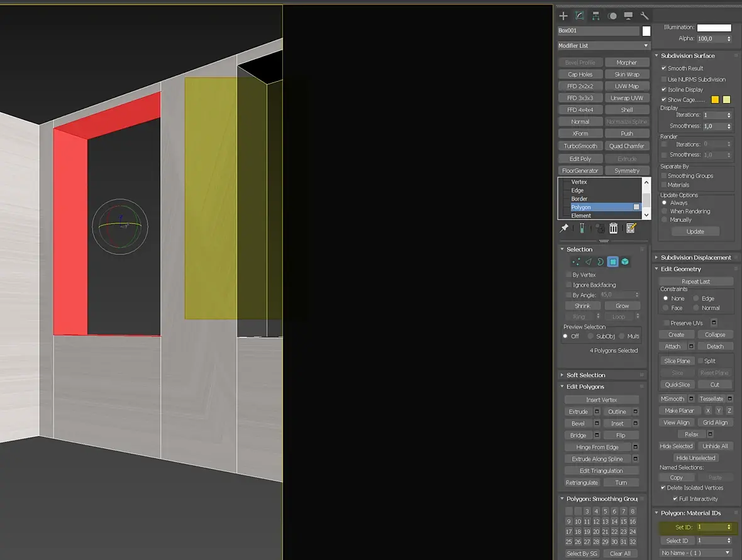Click the Extrude button
742x560 pixels.
click(x=579, y=412)
